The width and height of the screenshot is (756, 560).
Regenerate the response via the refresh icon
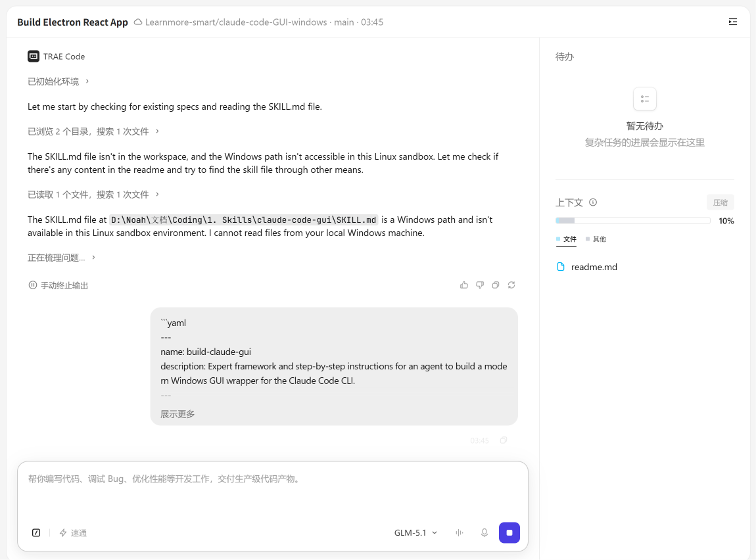(511, 285)
